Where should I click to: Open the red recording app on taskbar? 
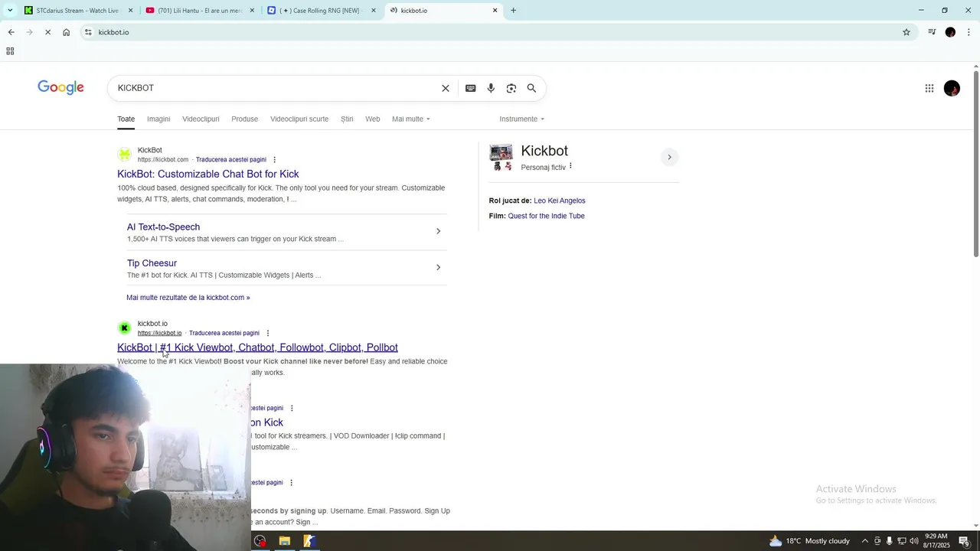coord(260,541)
